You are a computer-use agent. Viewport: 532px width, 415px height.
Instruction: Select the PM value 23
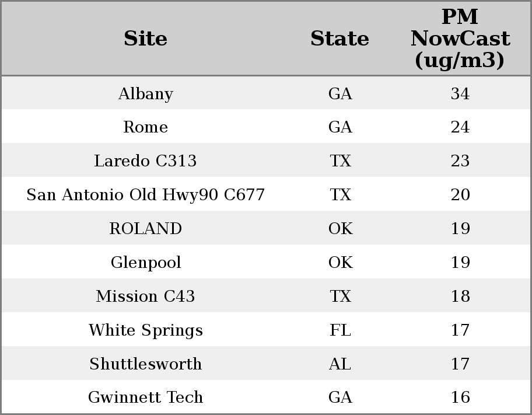pyautogui.click(x=460, y=161)
